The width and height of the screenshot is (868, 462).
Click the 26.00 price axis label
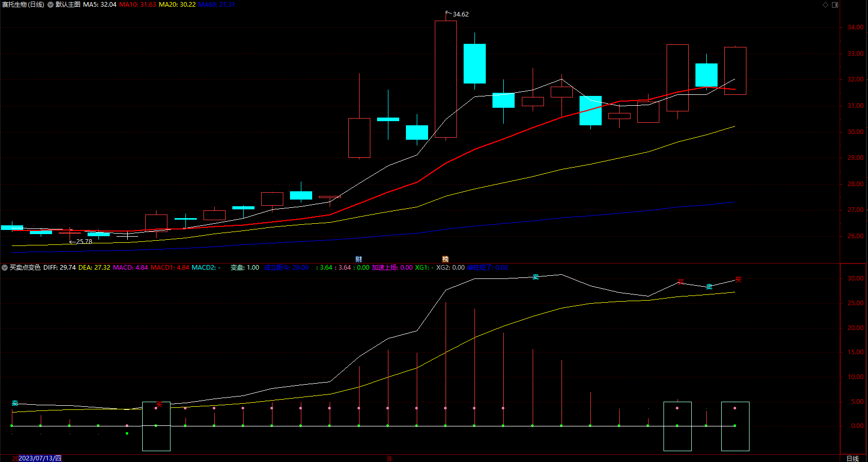(856, 236)
